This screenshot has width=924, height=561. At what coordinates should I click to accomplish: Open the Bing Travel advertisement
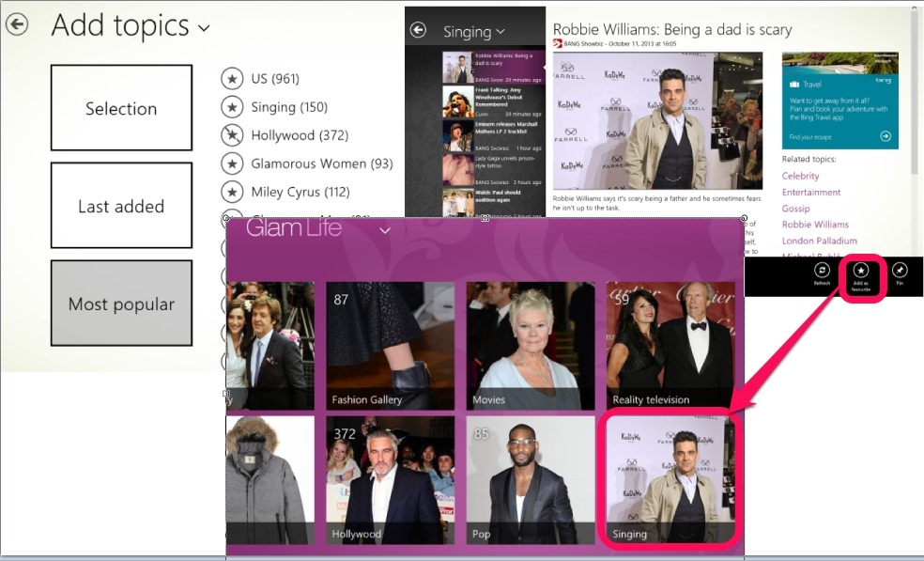839,101
